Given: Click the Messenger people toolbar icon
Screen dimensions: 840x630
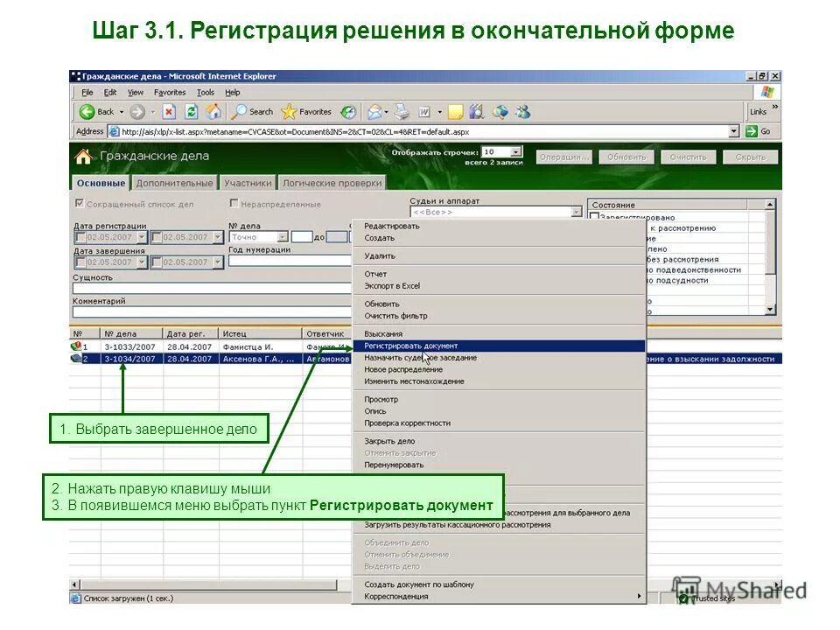Looking at the screenshot, I should pos(523,112).
